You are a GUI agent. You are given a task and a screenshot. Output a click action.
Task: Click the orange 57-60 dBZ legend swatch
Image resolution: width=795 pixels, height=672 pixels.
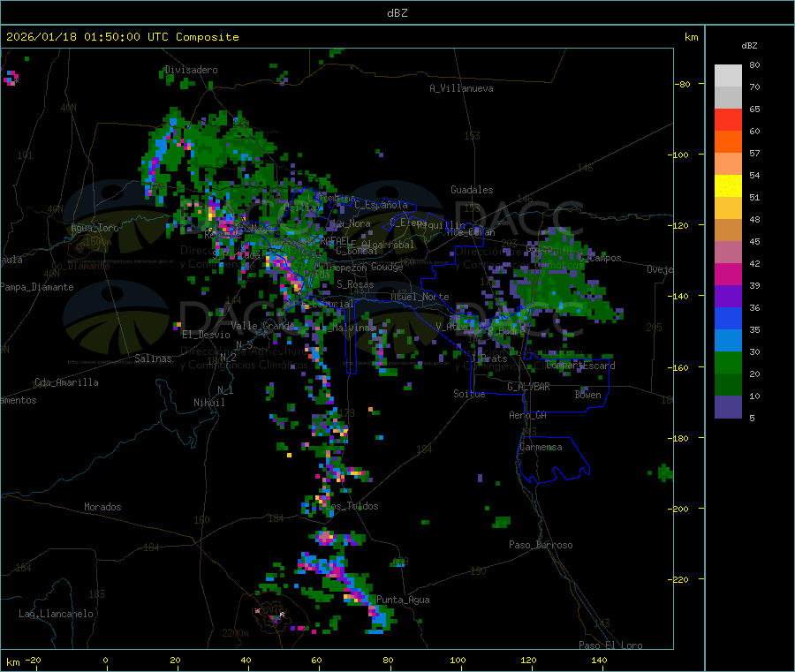coord(728,142)
